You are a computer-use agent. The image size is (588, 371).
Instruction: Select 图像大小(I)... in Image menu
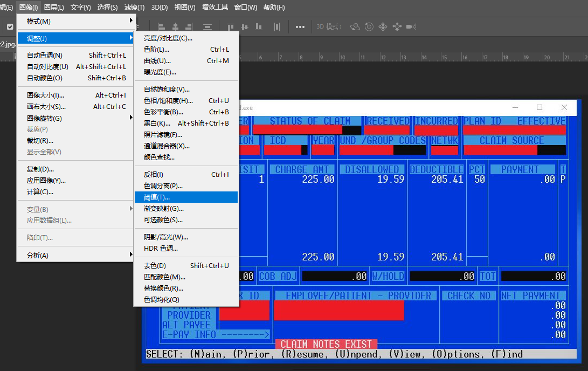pos(75,95)
